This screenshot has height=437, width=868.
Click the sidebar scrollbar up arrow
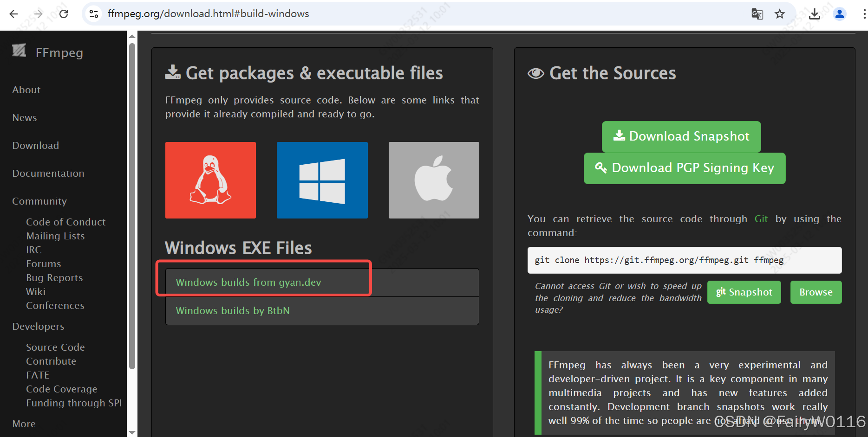pos(132,36)
